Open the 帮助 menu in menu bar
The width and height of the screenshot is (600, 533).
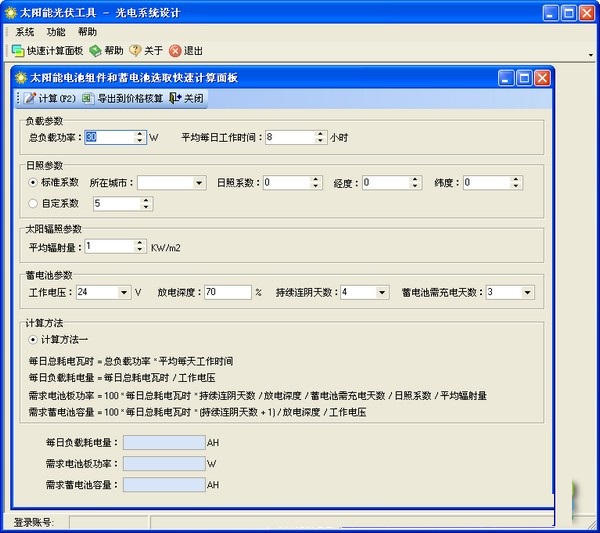87,32
